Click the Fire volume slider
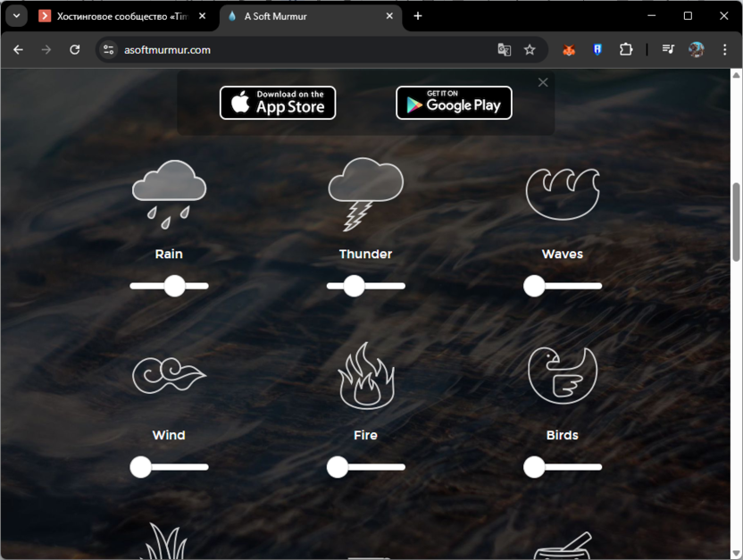This screenshot has width=743, height=560. 366,467
